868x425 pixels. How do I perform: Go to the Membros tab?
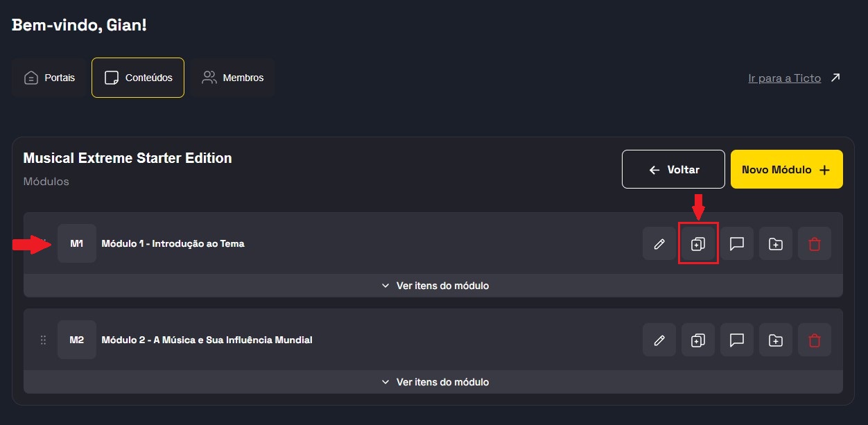click(232, 78)
